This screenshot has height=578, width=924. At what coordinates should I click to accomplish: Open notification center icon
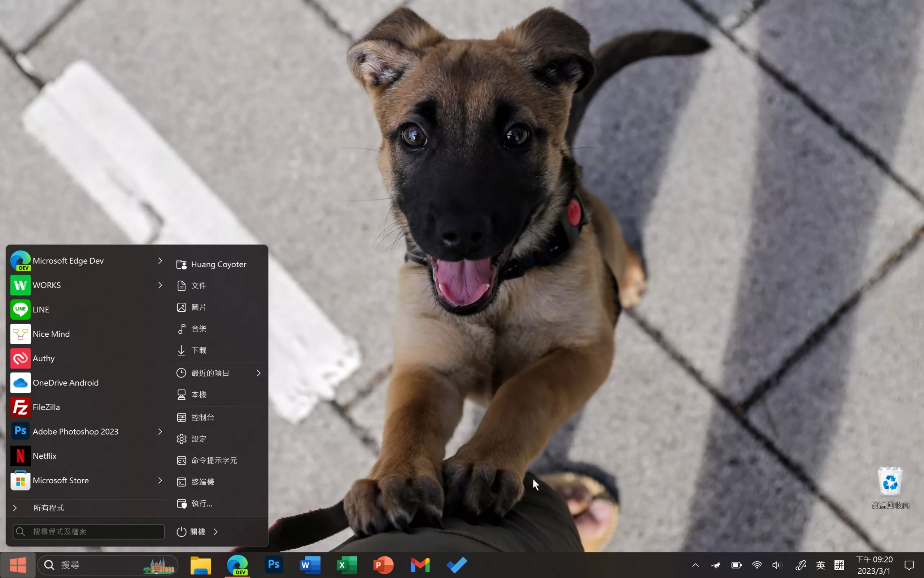point(909,565)
